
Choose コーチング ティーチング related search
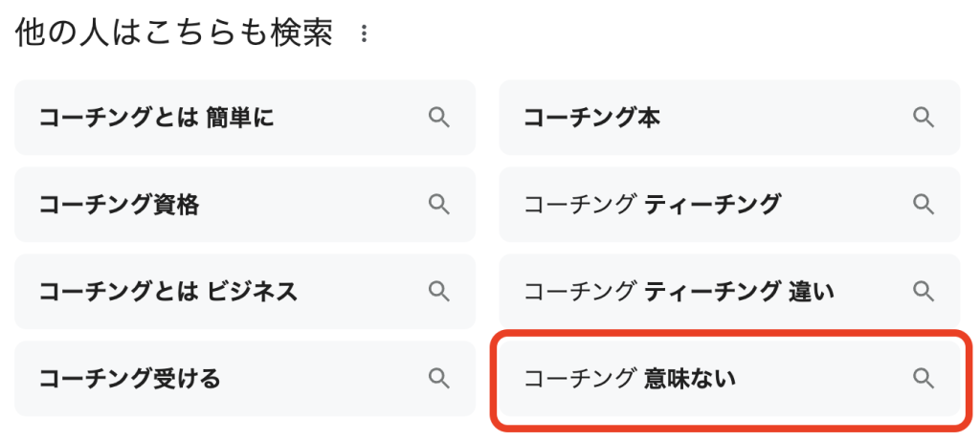652,205
